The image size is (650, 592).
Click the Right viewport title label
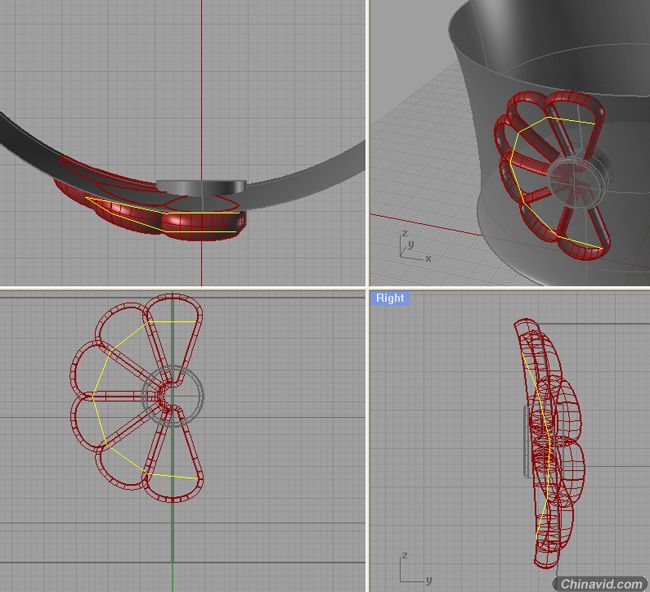tap(390, 298)
